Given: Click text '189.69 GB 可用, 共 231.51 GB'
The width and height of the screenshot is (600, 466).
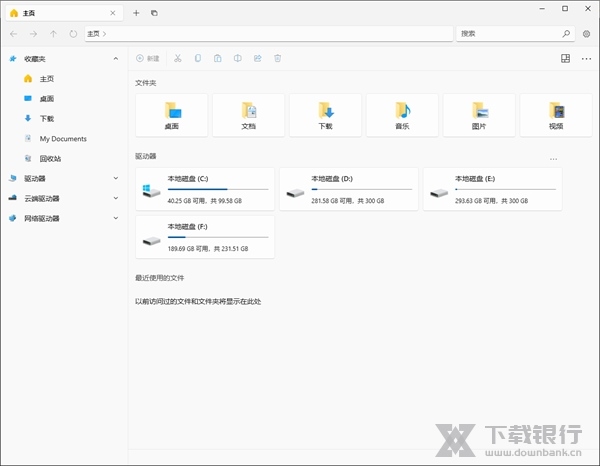Looking at the screenshot, I should pyautogui.click(x=208, y=249).
